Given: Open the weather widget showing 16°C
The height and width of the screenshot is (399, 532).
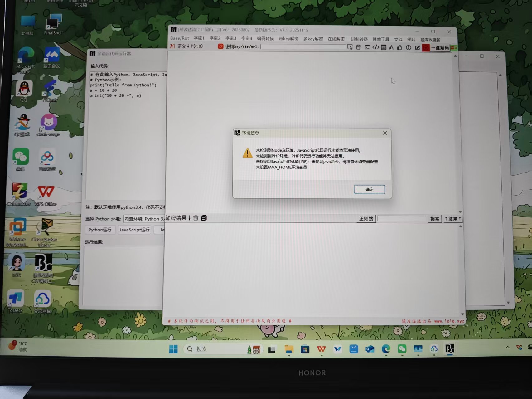Looking at the screenshot, I should (x=19, y=346).
